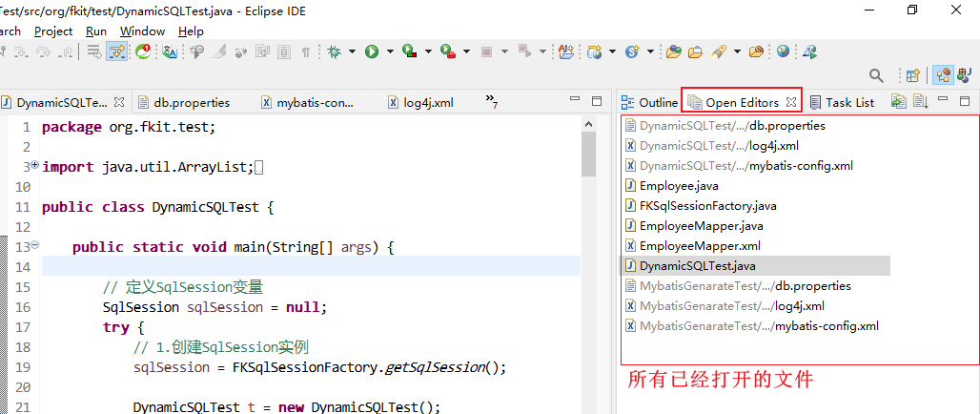The height and width of the screenshot is (414, 980).
Task: Minimize the editor area
Action: (x=575, y=99)
